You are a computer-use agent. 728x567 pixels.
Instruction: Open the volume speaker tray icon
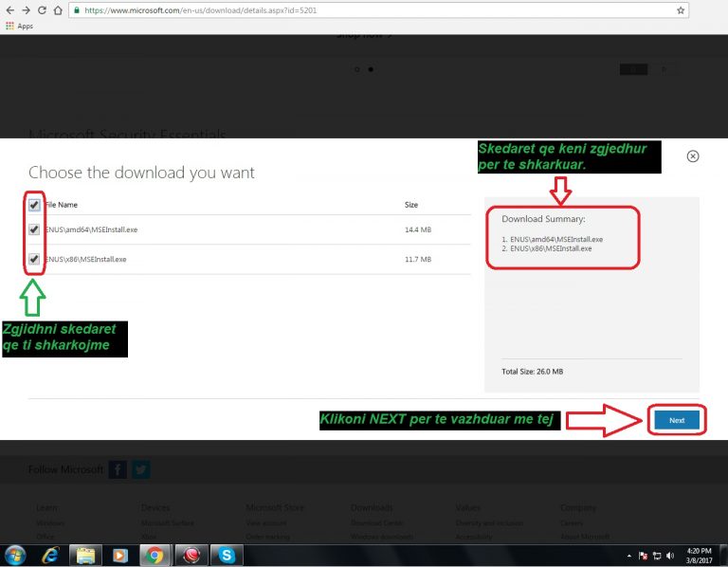pyautogui.click(x=670, y=556)
